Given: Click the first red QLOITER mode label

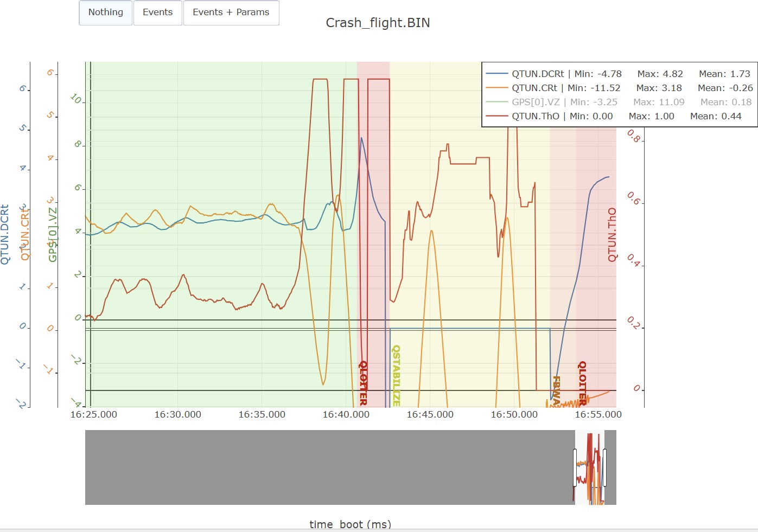Looking at the screenshot, I should 363,383.
